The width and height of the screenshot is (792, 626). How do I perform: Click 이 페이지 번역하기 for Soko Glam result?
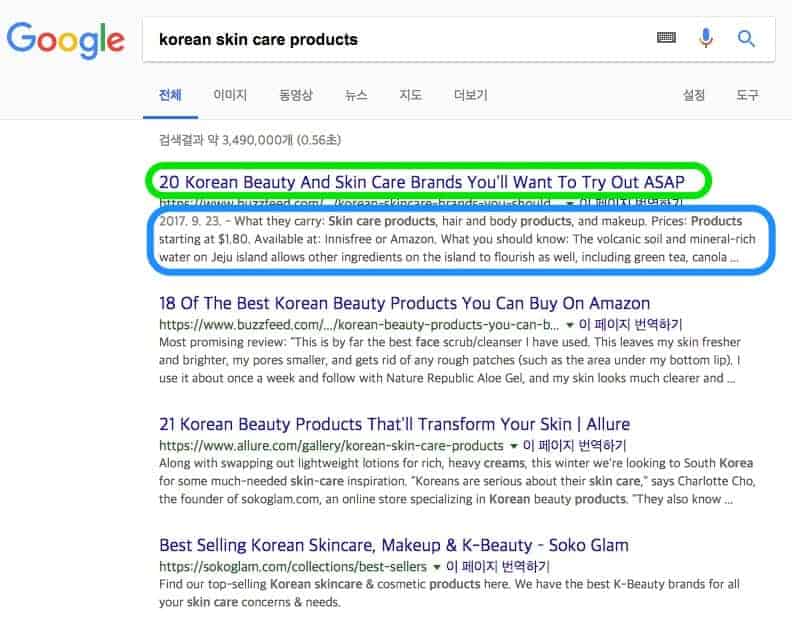point(498,566)
